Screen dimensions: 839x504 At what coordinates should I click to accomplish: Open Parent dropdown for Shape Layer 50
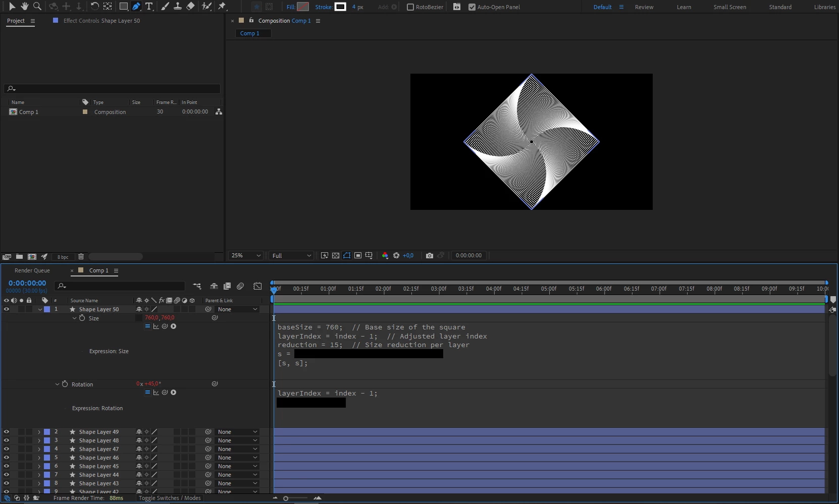coord(237,309)
